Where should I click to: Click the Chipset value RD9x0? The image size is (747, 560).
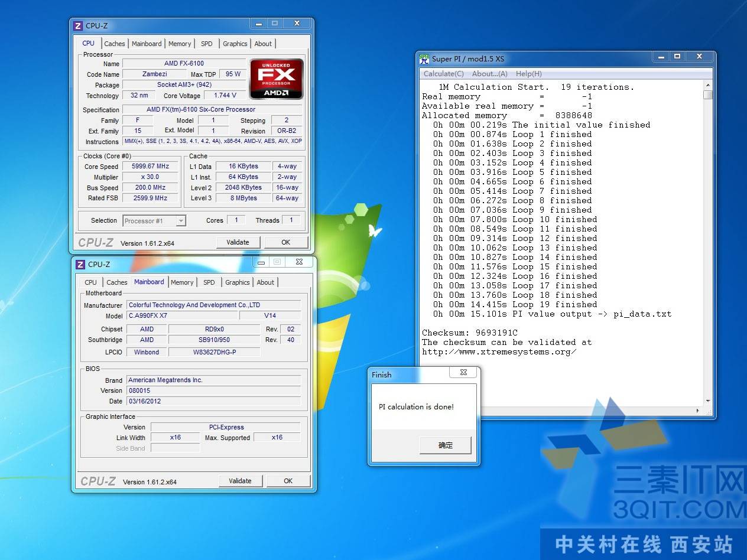[214, 329]
